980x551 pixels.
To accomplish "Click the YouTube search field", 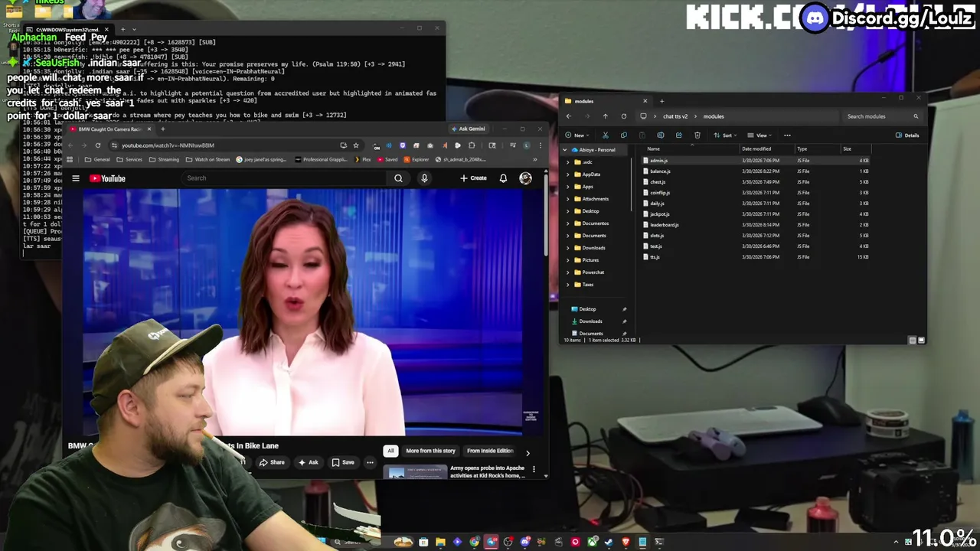I will coord(283,178).
